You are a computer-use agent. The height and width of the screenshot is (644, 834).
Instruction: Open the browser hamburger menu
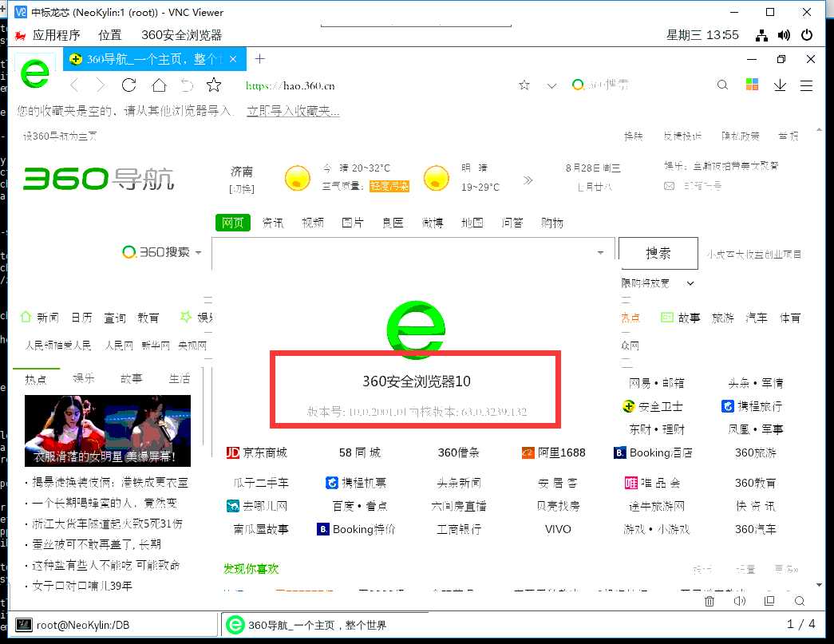point(806,85)
